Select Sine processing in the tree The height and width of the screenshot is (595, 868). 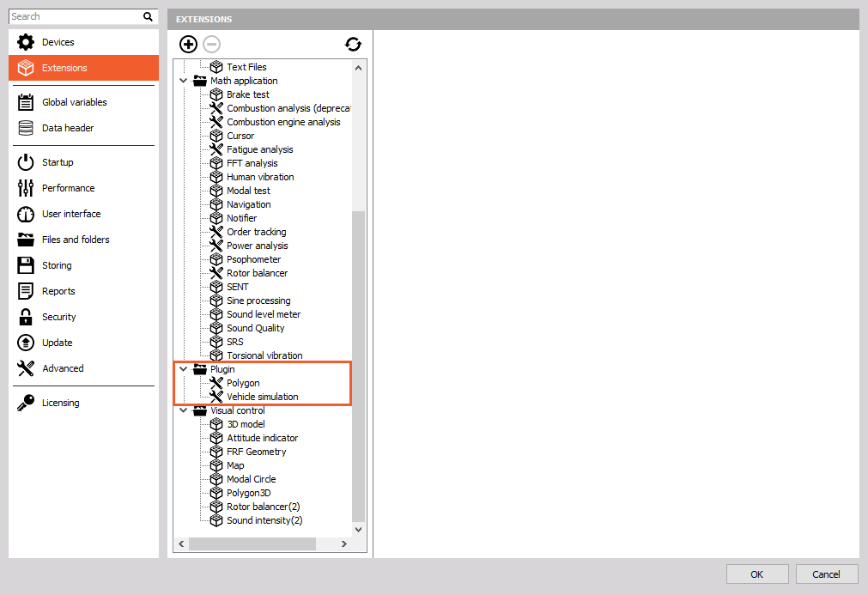click(x=258, y=301)
